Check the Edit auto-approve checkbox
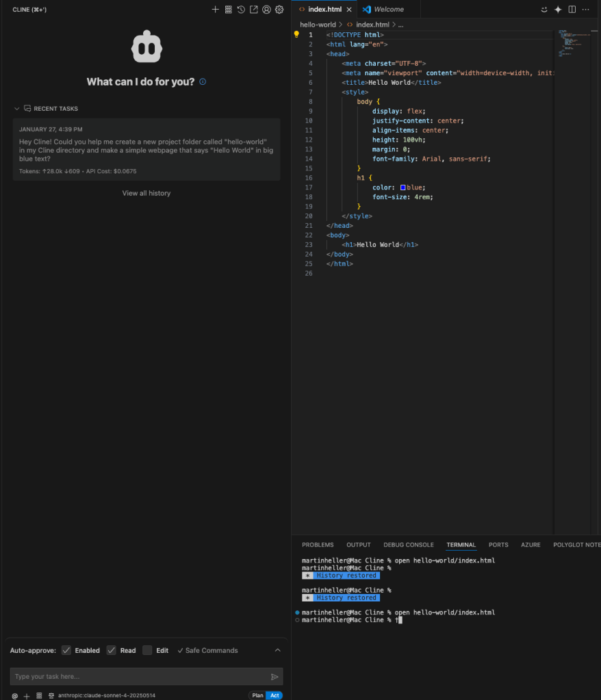601x700 pixels. [147, 650]
